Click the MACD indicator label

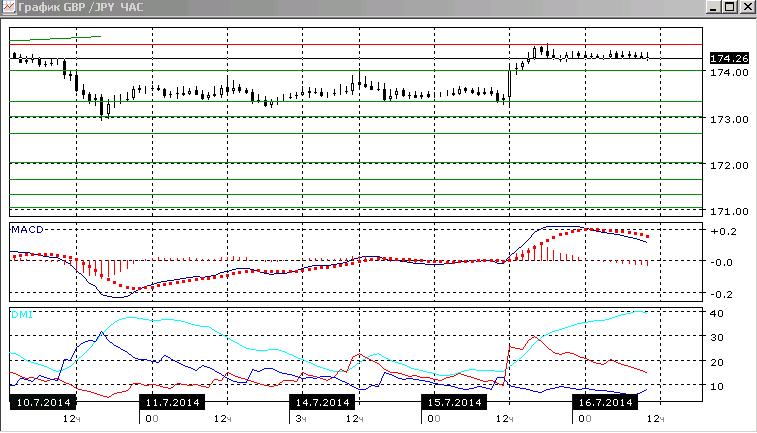28,230
